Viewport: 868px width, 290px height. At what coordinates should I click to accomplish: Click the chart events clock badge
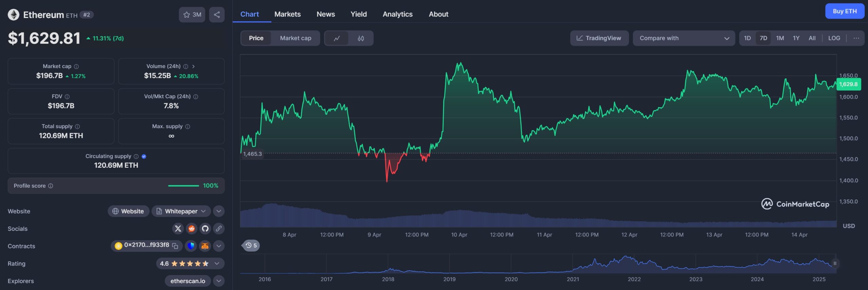coord(251,245)
